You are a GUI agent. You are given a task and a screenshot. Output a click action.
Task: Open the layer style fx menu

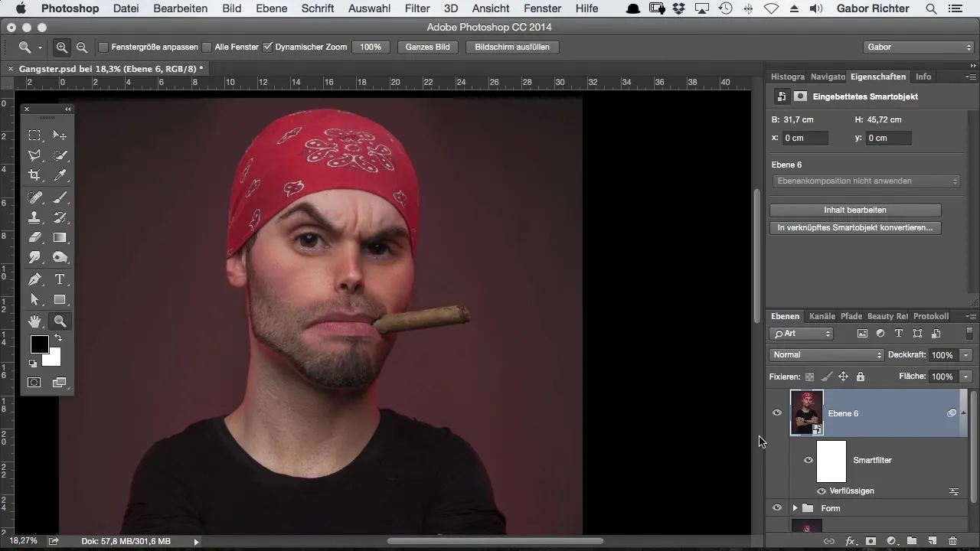(850, 541)
